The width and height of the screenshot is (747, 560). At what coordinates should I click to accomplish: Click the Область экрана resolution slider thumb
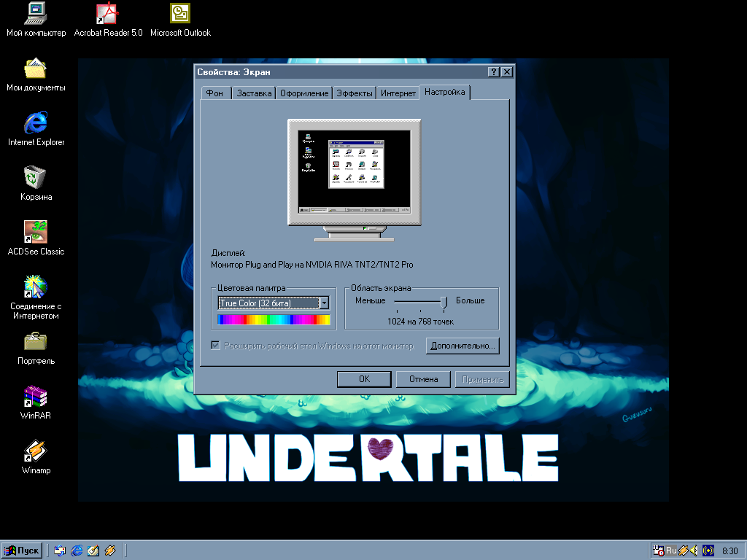444,303
